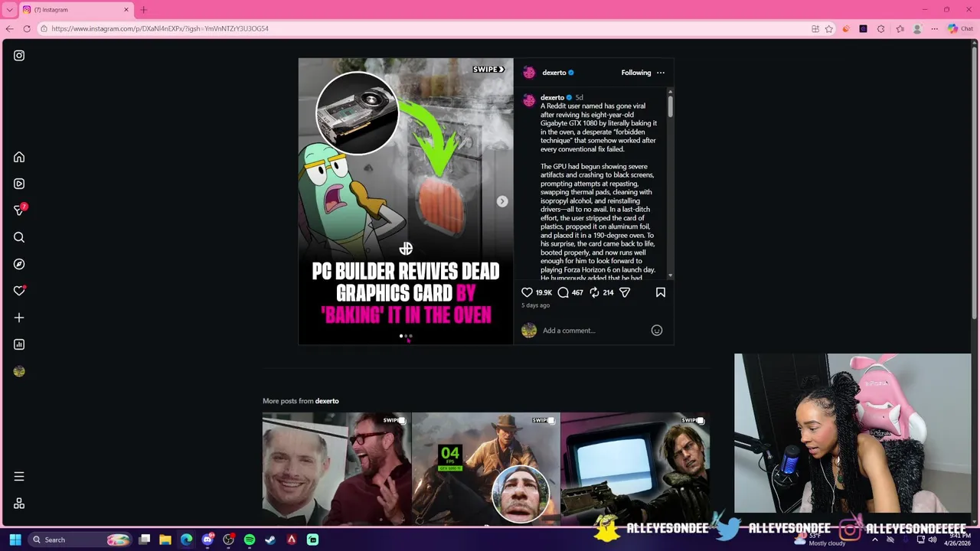Image resolution: width=980 pixels, height=551 pixels.
Task: Repost the post with the 214 icon
Action: click(594, 292)
